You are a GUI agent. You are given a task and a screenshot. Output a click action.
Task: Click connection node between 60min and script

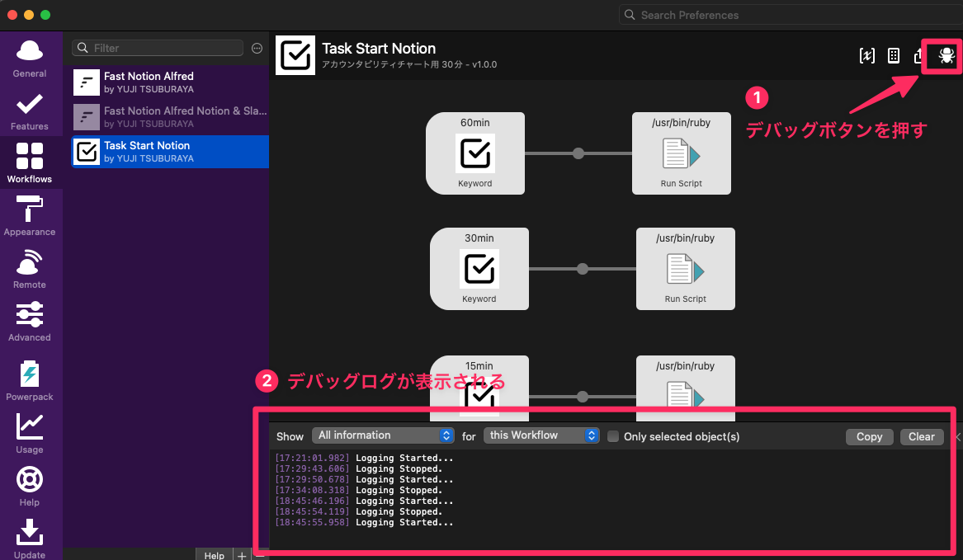pos(578,153)
